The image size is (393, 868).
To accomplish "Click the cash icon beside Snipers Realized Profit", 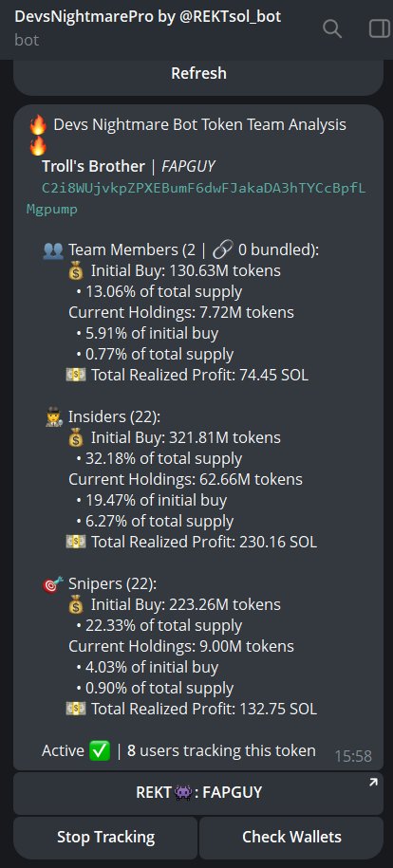I will click(76, 710).
